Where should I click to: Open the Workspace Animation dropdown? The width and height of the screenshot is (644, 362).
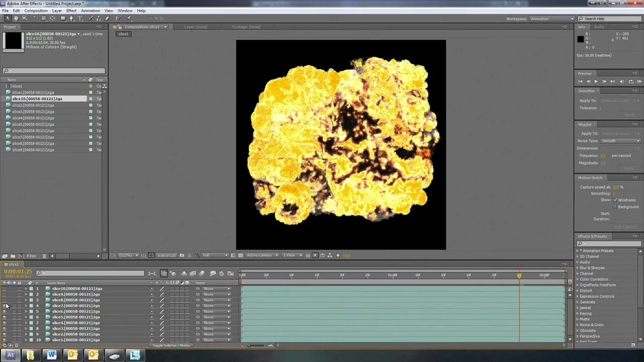(551, 19)
